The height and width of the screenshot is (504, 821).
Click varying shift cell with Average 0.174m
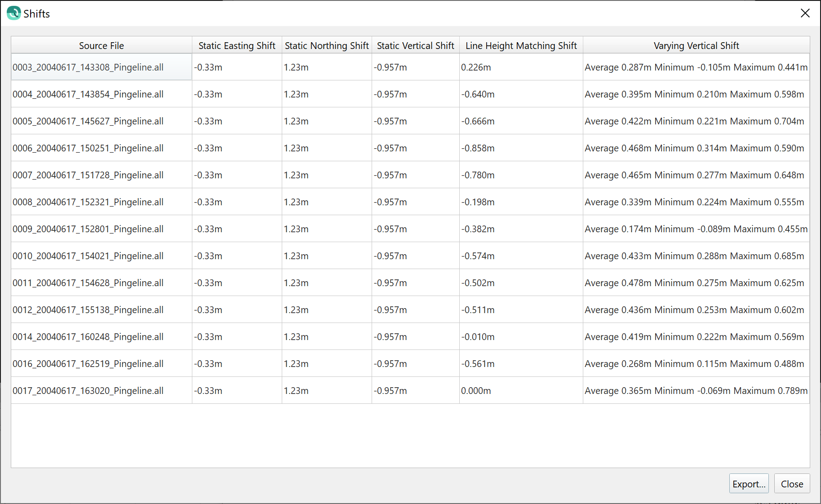click(x=696, y=229)
